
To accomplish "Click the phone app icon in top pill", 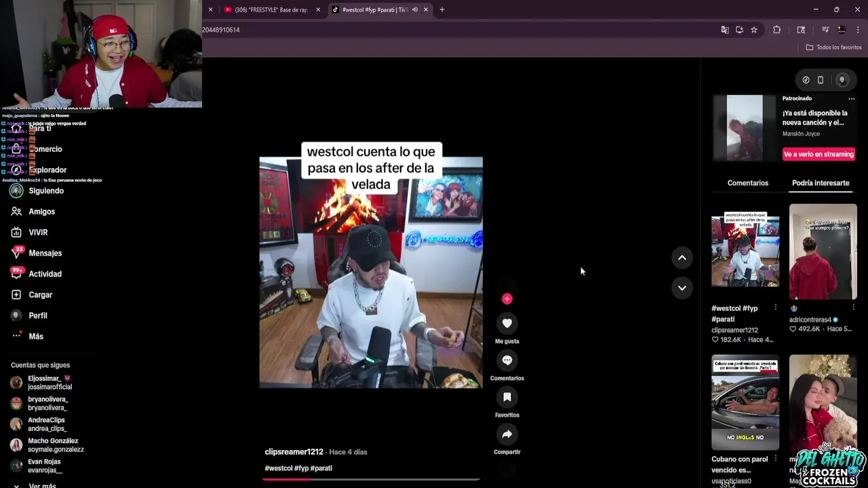I will click(821, 80).
